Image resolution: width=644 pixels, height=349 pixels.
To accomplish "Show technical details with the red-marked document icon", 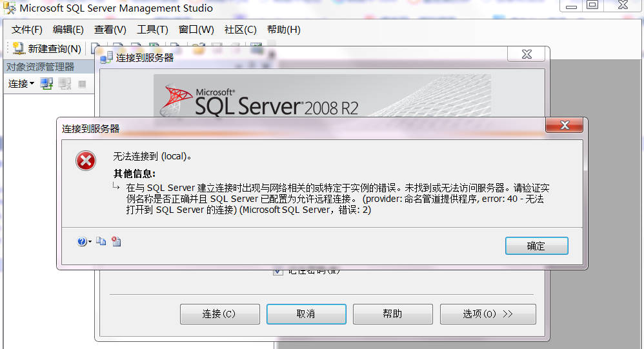I will [116, 241].
